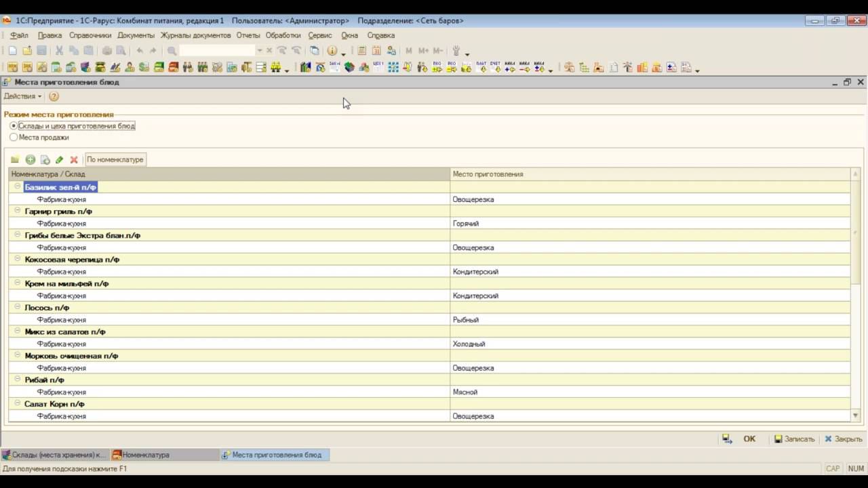Open the 'Справочники' menu

point(90,35)
